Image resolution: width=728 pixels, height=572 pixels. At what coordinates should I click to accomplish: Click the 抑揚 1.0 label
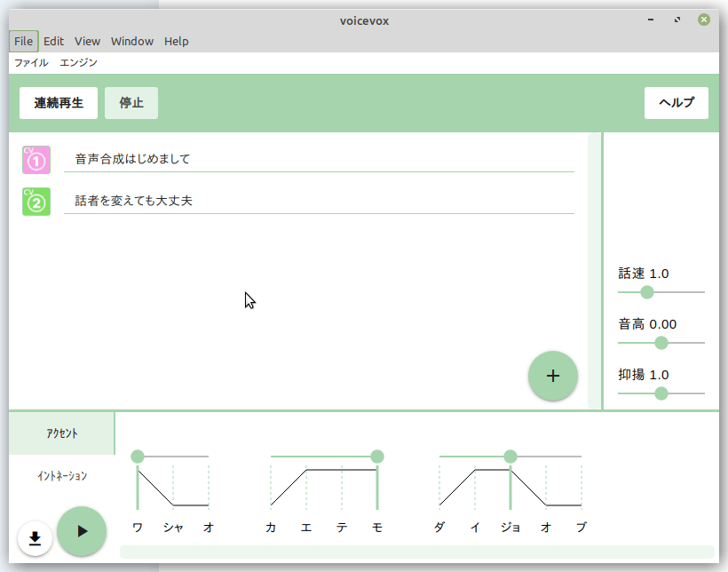[x=644, y=375]
